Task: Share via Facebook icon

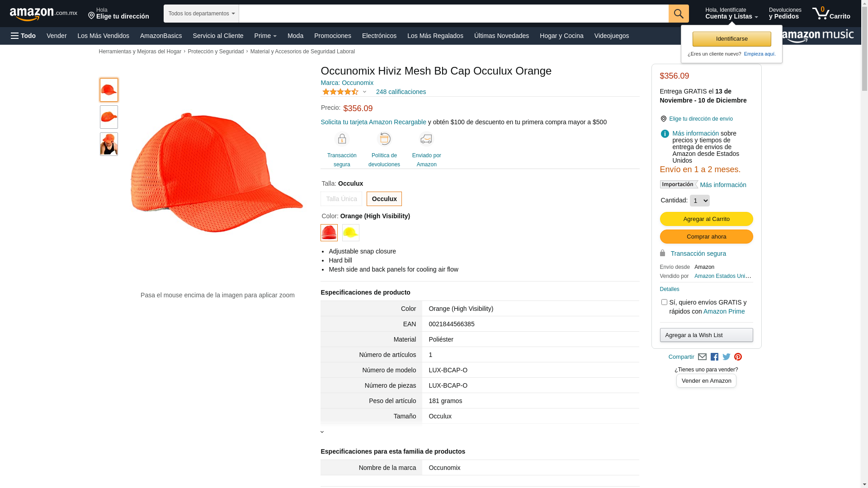Action: coord(714,357)
